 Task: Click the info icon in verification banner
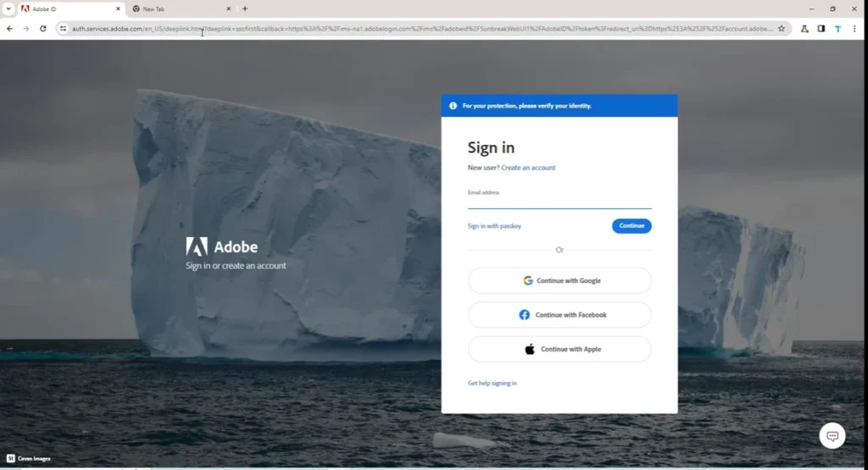click(x=453, y=106)
